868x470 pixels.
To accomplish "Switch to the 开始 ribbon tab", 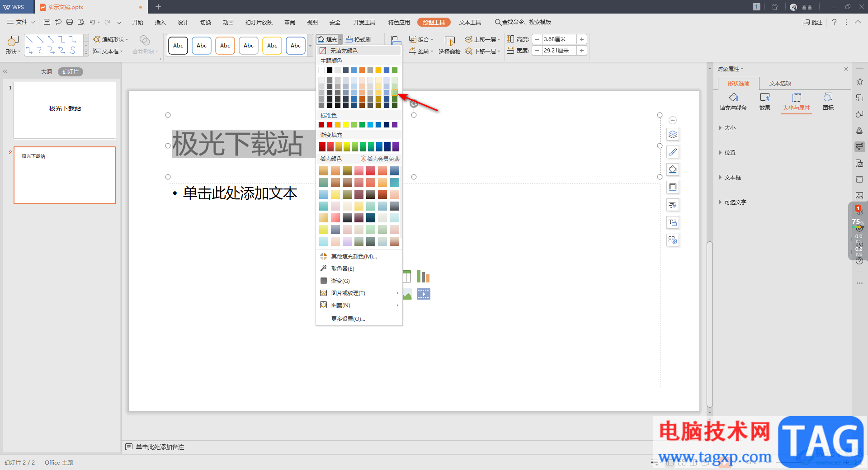I will 138,22.
